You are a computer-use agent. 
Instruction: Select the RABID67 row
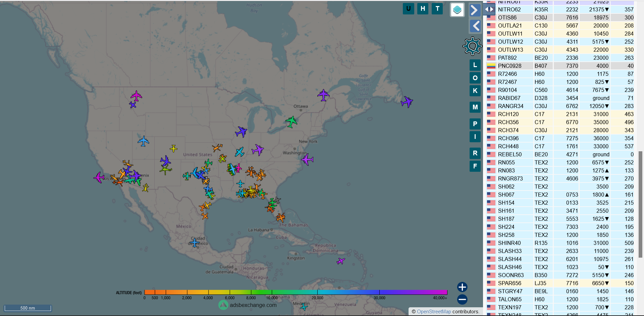pyautogui.click(x=560, y=98)
